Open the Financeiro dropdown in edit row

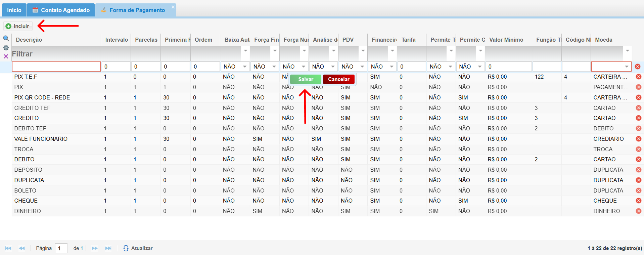[x=392, y=67]
